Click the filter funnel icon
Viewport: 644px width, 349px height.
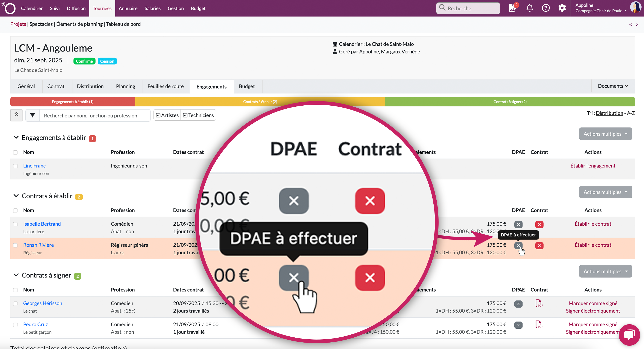[x=32, y=115]
